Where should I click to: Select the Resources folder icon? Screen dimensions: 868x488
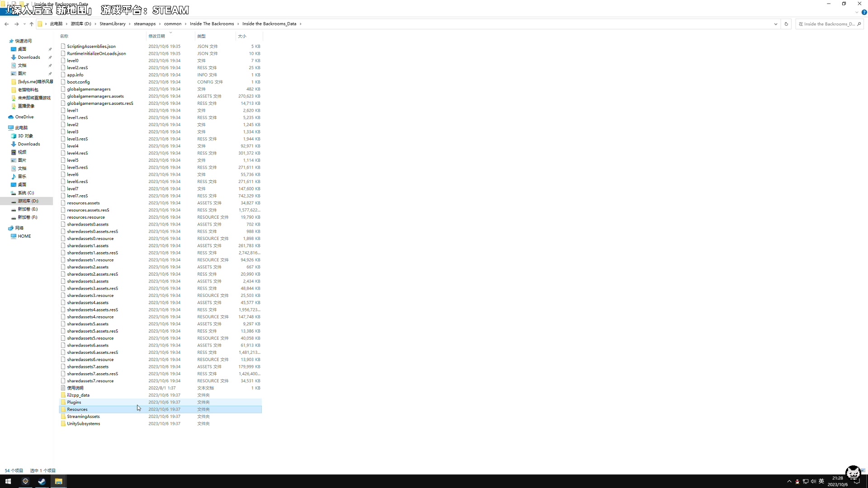click(63, 409)
